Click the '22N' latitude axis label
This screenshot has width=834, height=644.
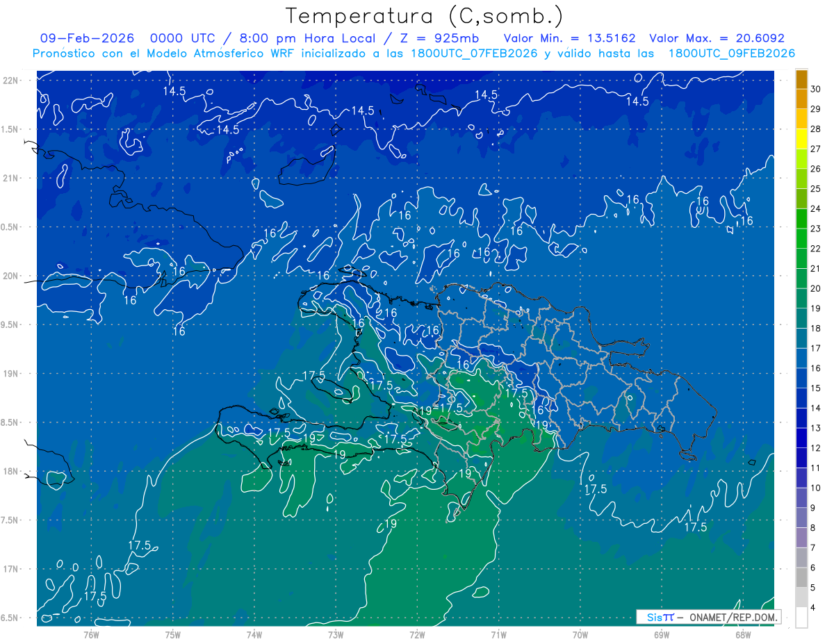coord(11,81)
